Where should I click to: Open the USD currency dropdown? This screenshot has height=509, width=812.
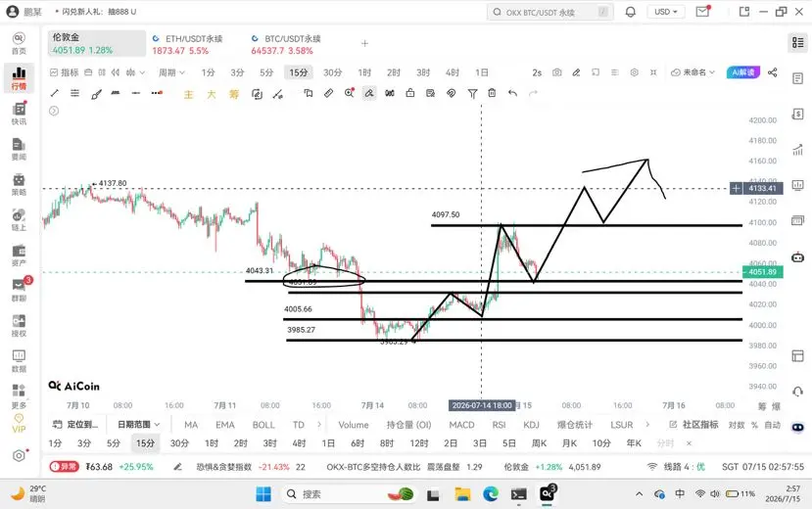click(666, 12)
